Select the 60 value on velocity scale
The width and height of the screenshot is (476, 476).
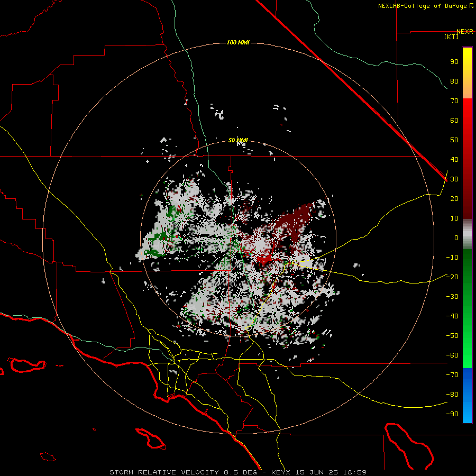(x=454, y=120)
